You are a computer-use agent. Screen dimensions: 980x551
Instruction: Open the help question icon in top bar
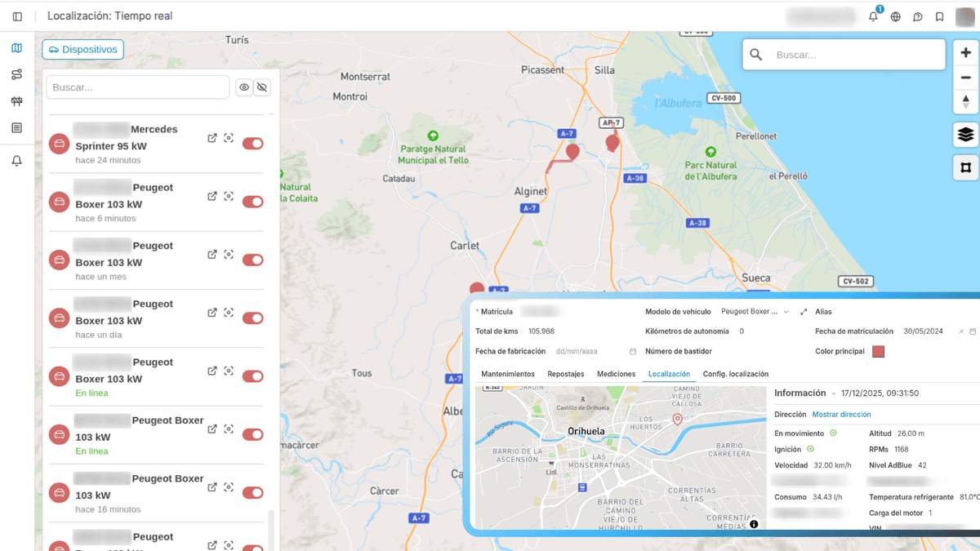pyautogui.click(x=918, y=16)
